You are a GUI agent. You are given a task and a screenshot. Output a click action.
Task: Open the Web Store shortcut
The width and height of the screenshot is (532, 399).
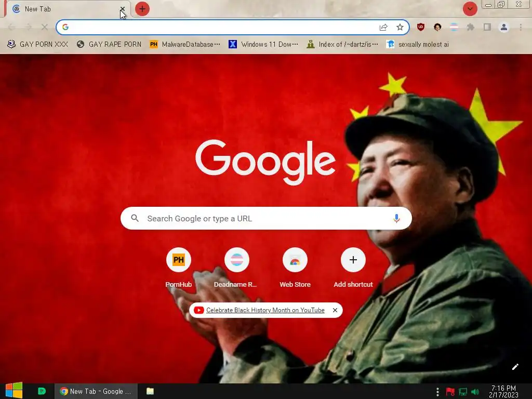(295, 268)
